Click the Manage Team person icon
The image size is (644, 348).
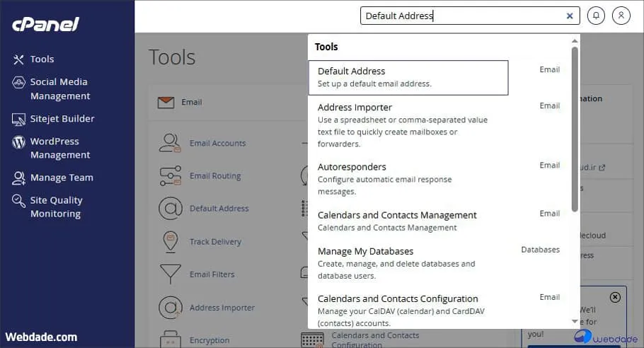click(x=18, y=178)
